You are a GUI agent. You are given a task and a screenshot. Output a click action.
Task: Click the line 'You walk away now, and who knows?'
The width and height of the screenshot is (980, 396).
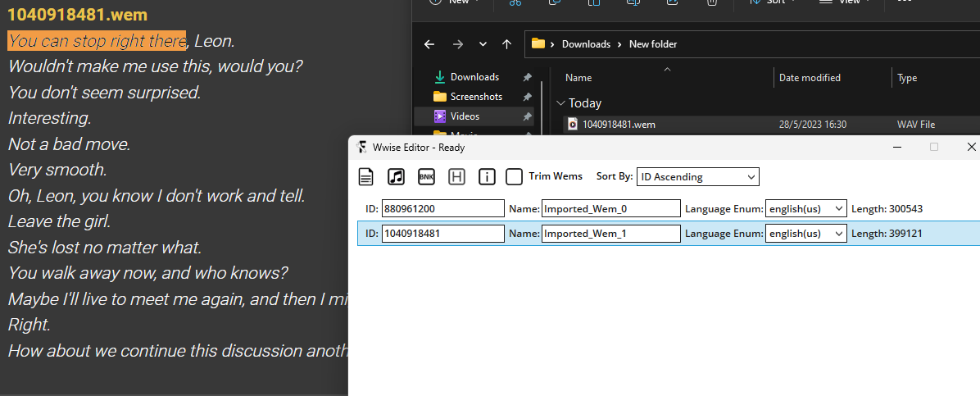[148, 273]
